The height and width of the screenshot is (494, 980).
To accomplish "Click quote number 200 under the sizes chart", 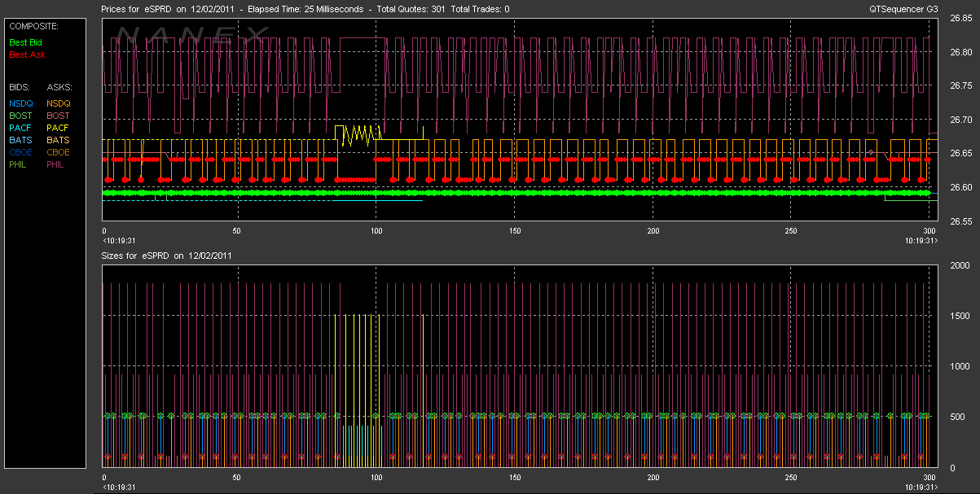I will [652, 478].
